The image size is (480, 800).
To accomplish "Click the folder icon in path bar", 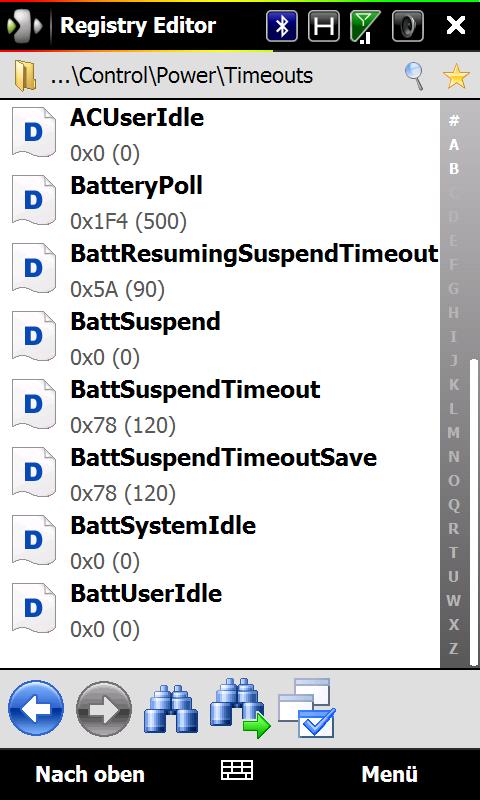I will pyautogui.click(x=25, y=77).
